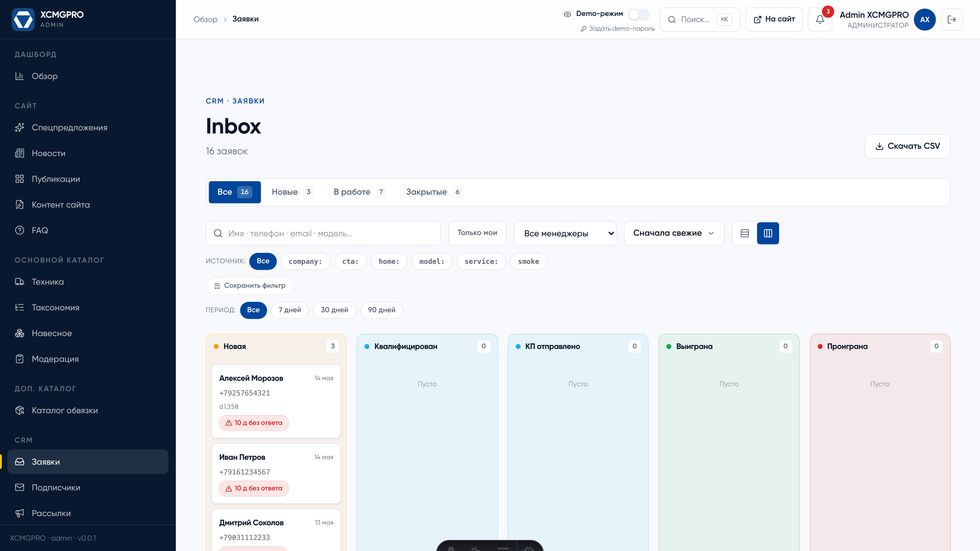Click На сайт button
Viewport: 980px width, 551px height.
click(774, 19)
